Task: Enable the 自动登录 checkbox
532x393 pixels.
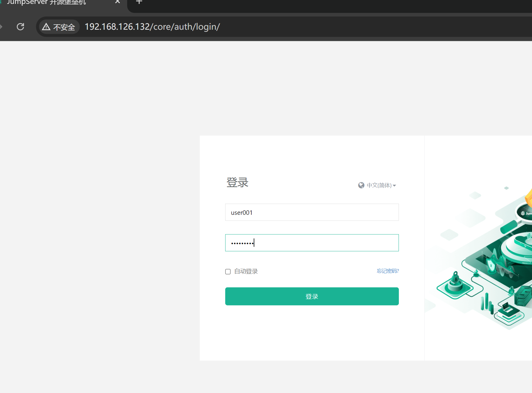Action: pyautogui.click(x=228, y=271)
